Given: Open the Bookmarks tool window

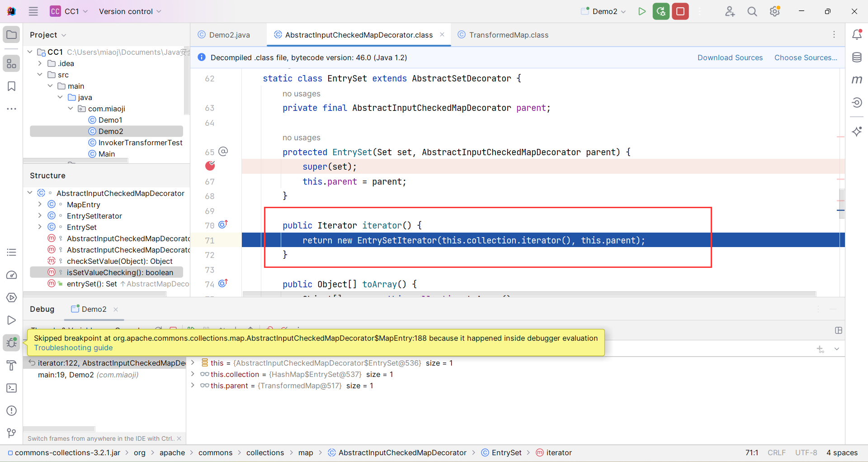Looking at the screenshot, I should pos(12,86).
